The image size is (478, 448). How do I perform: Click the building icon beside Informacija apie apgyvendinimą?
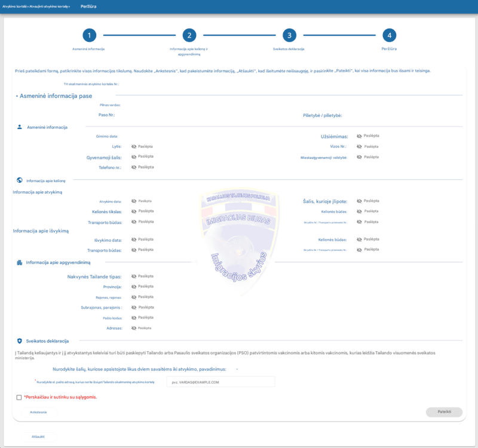[x=20, y=262]
